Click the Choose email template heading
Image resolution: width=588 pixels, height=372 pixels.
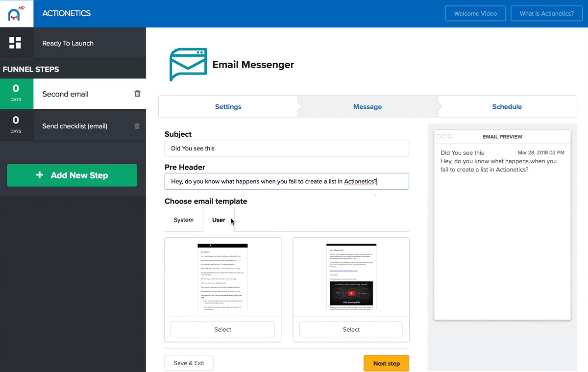pos(206,201)
